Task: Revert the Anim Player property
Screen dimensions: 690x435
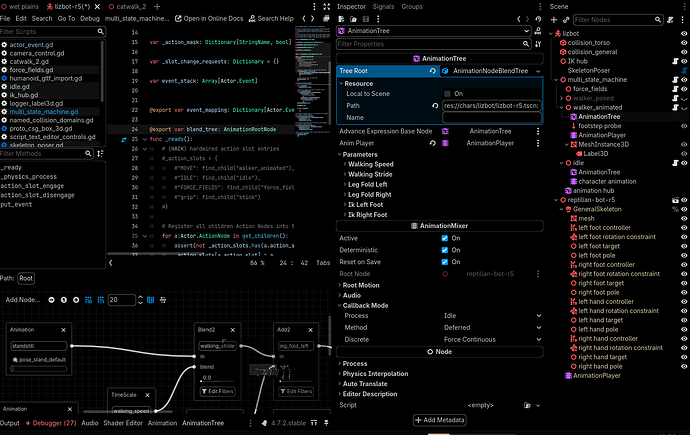Action: point(433,143)
